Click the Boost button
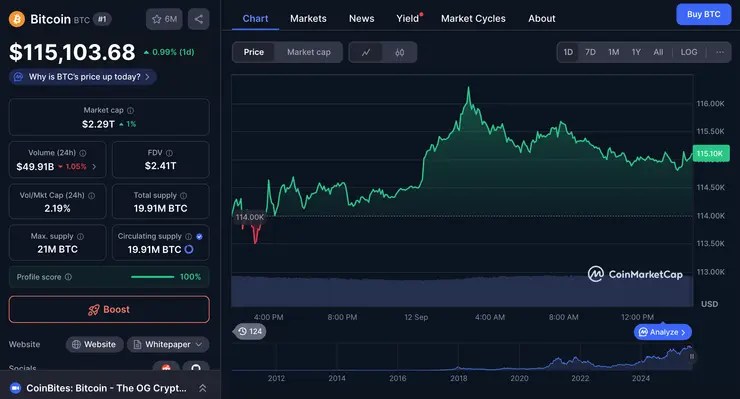The image size is (740, 399). pos(109,309)
